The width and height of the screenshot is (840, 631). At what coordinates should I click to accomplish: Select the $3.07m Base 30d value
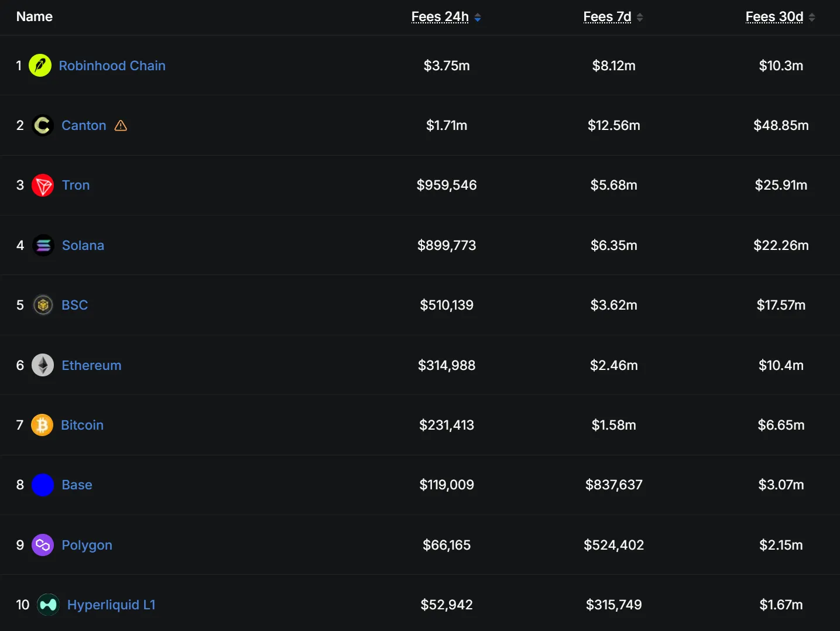pos(781,485)
